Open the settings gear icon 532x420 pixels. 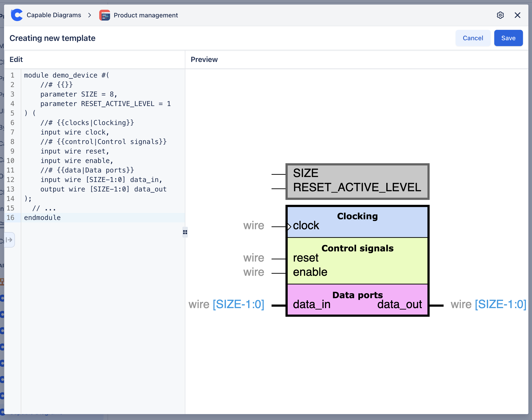click(501, 15)
